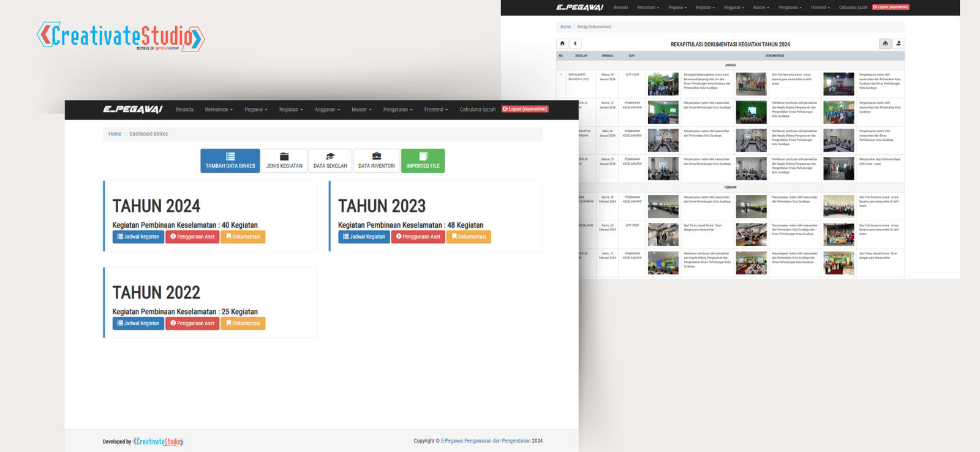The height and width of the screenshot is (452, 980).
Task: Click Jadwal Kegiatan under Tahun 2024
Action: click(138, 237)
